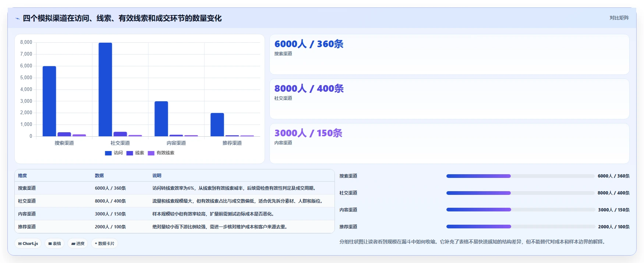
Task: Open the 6000人 / 360条 data card
Action: point(449,55)
